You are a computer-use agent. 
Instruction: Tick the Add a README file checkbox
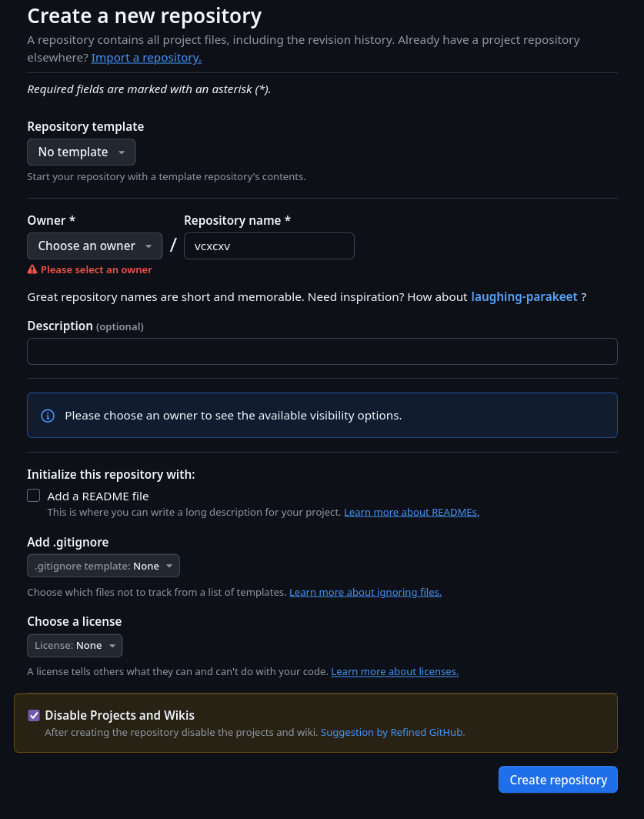[x=34, y=496]
